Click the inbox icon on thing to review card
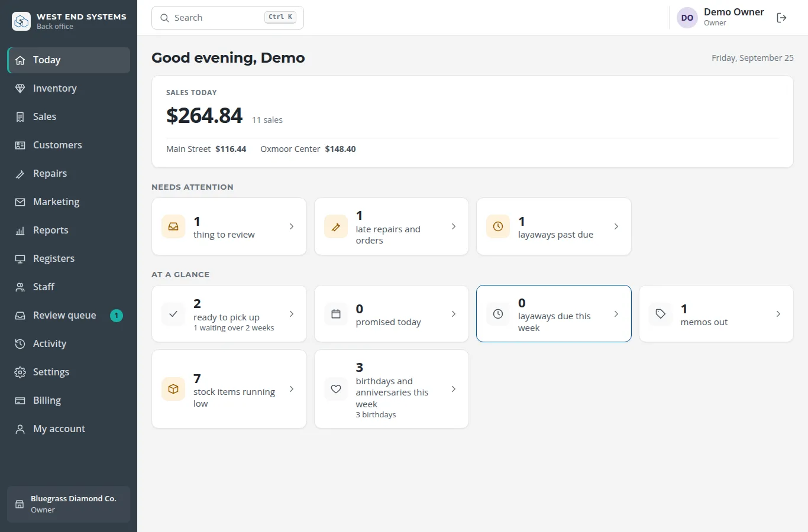Image resolution: width=808 pixels, height=532 pixels. (173, 226)
